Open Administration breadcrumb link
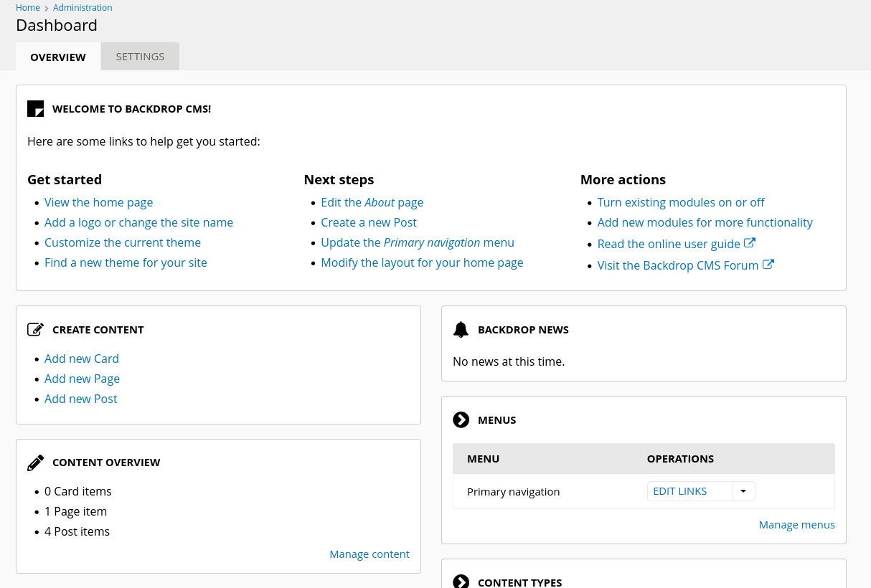 coord(83,8)
